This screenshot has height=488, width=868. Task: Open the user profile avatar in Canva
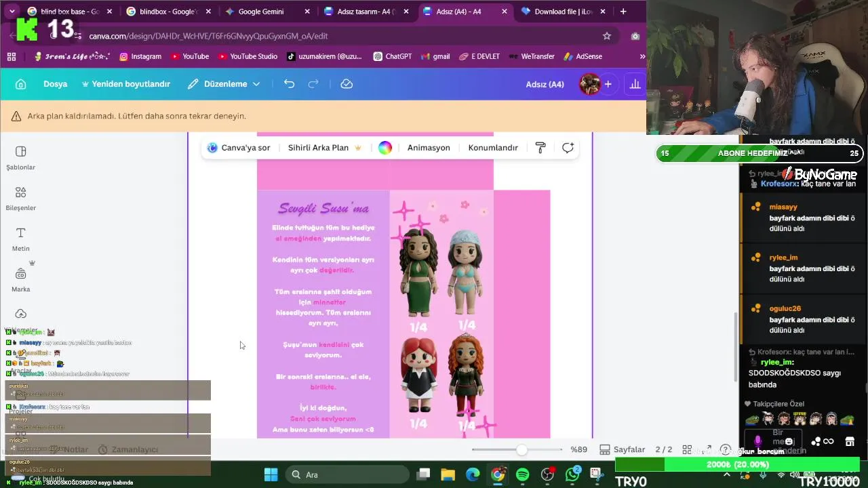[x=589, y=84]
